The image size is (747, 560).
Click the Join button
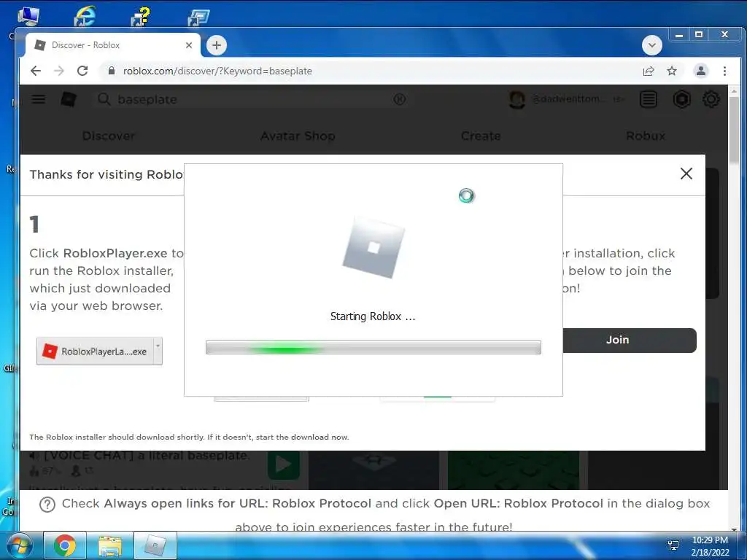(630, 340)
